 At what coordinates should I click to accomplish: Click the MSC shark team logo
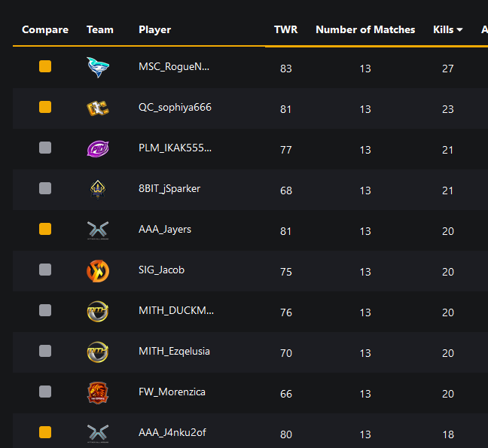pyautogui.click(x=98, y=67)
